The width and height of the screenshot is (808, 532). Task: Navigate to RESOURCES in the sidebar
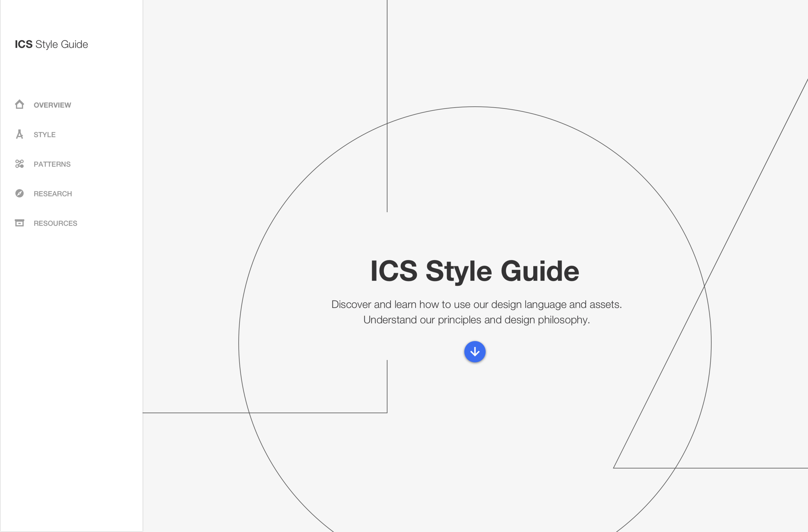pyautogui.click(x=55, y=223)
